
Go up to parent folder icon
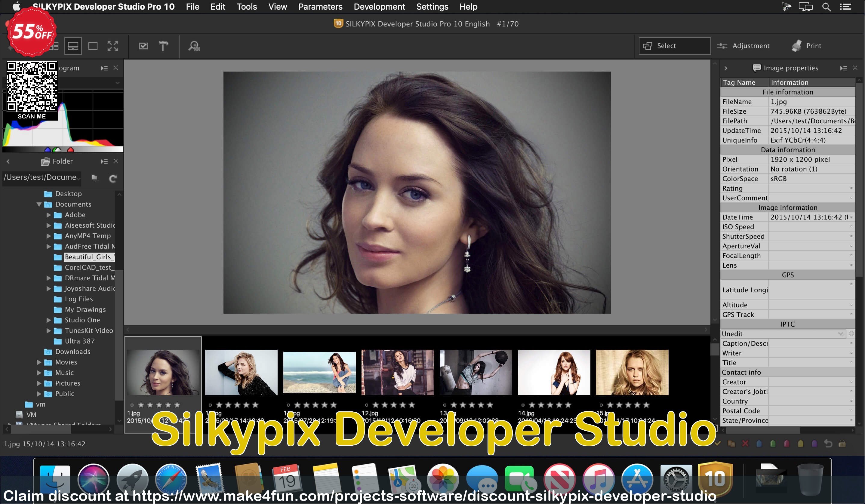94,178
